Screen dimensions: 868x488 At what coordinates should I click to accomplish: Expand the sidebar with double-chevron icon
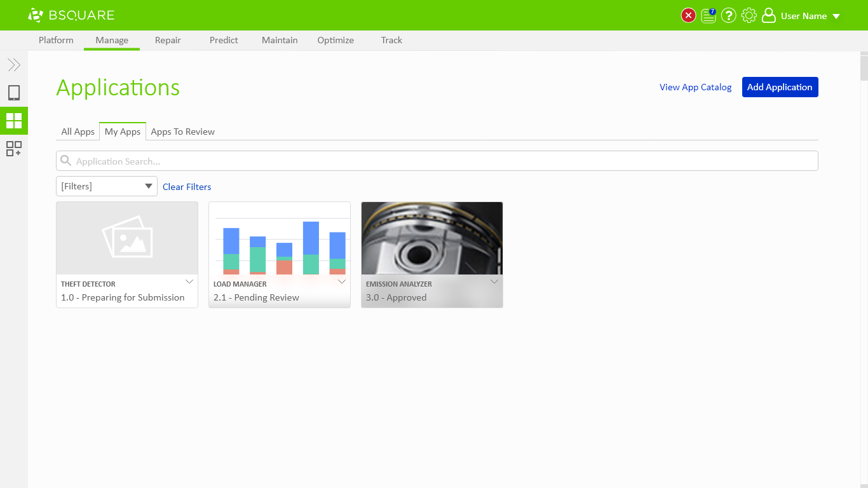click(14, 65)
